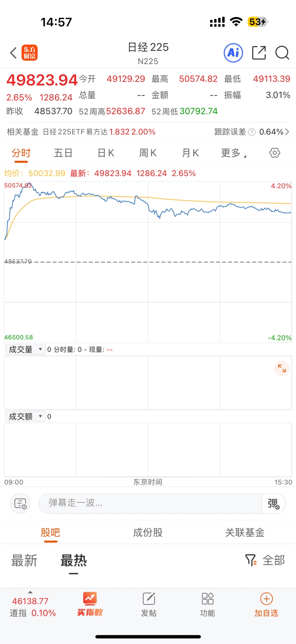Expand the 更多 chart period menu
Screen dimensions: 296x644
(233, 153)
